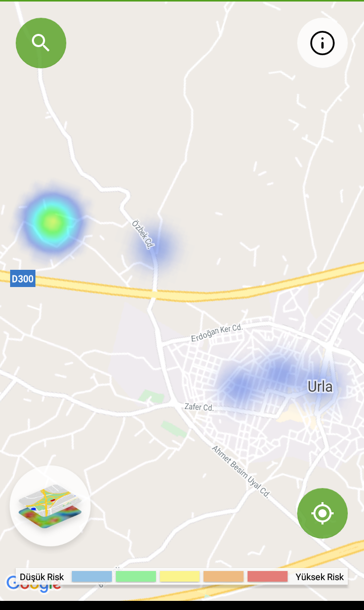This screenshot has height=610, width=364.
Task: Select the blue low-risk swatch
Action: pos(92,577)
